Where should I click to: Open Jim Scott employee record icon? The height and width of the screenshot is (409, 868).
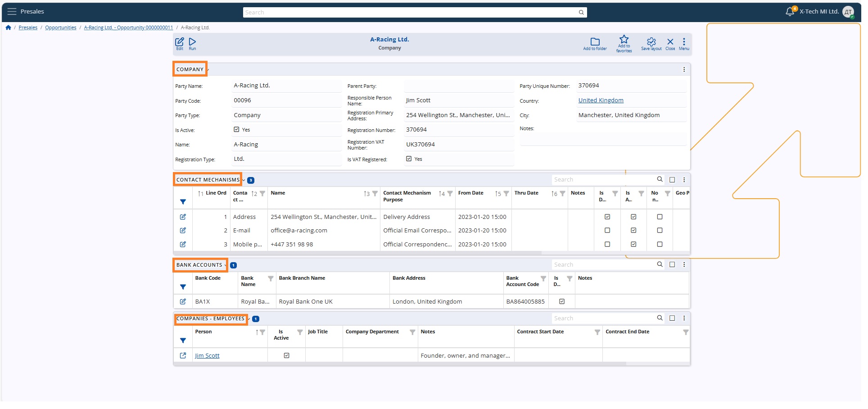tap(183, 356)
